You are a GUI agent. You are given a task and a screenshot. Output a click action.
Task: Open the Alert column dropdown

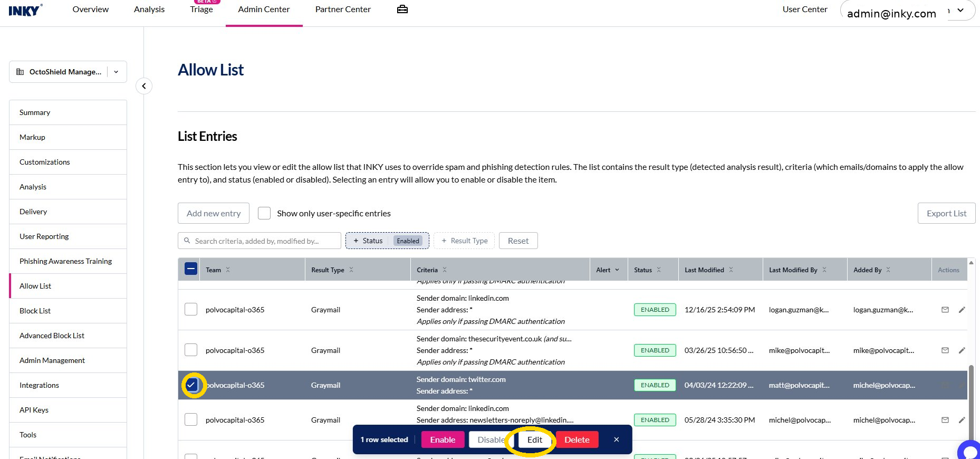pos(617,270)
